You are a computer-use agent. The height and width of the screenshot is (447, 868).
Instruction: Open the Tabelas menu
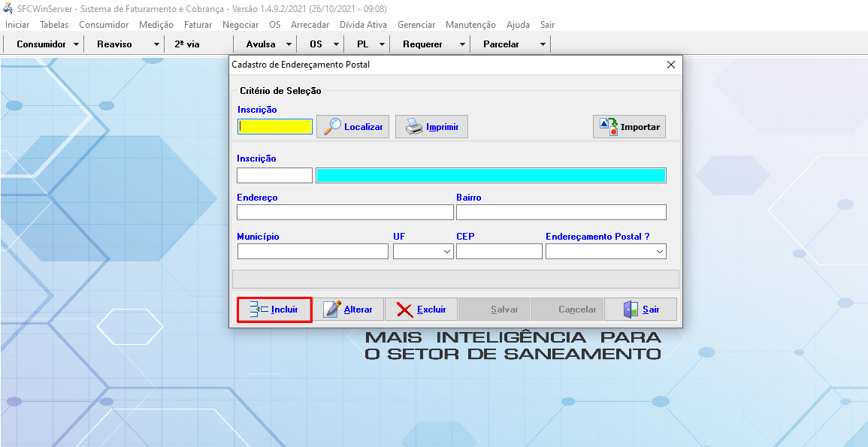click(54, 25)
